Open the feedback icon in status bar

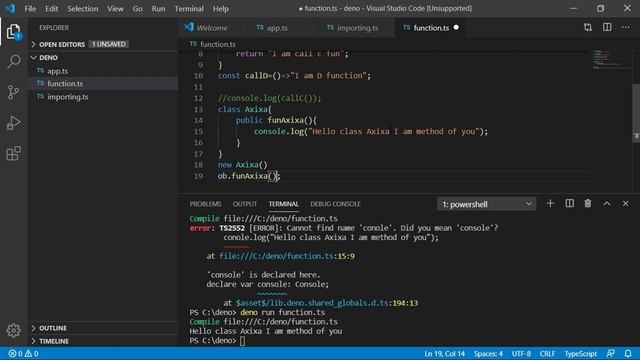pyautogui.click(x=611, y=353)
